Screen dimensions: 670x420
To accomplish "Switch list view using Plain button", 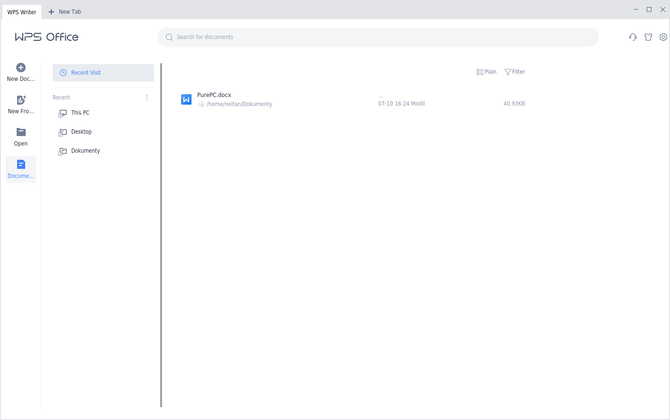I will point(486,72).
